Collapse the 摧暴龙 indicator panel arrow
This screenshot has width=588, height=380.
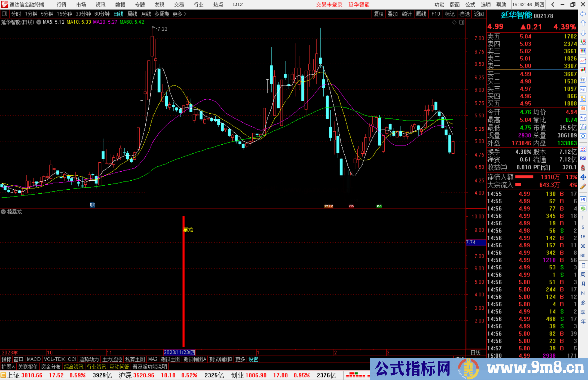[x=3, y=212]
